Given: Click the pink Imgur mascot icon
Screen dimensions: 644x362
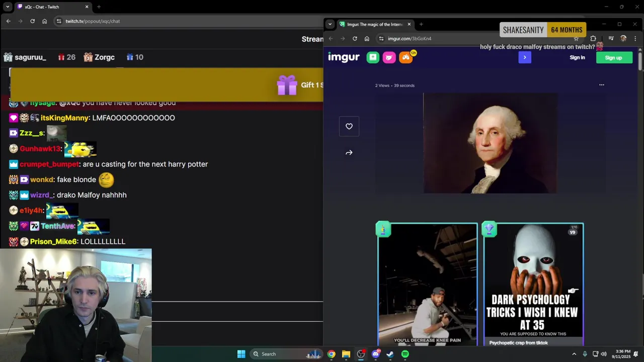Looking at the screenshot, I should point(389,57).
